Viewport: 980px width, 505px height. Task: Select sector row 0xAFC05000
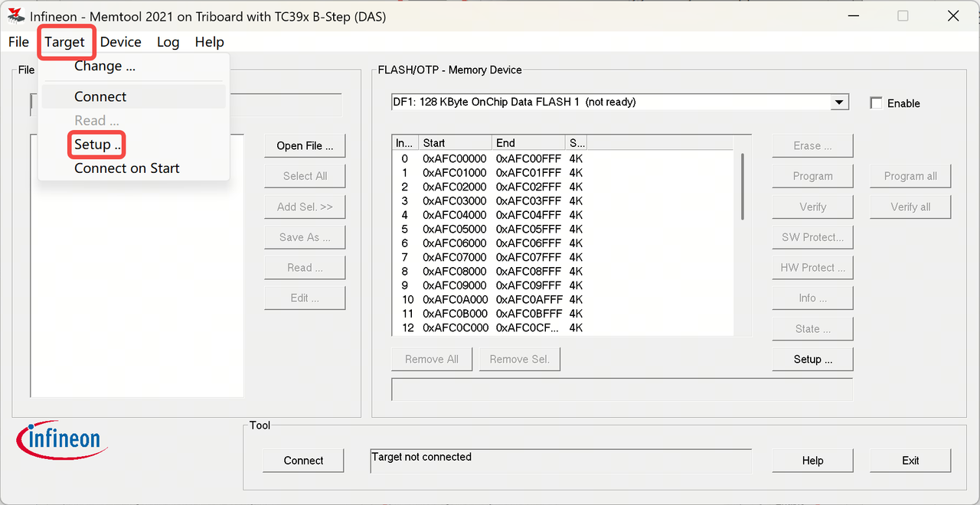(x=563, y=229)
